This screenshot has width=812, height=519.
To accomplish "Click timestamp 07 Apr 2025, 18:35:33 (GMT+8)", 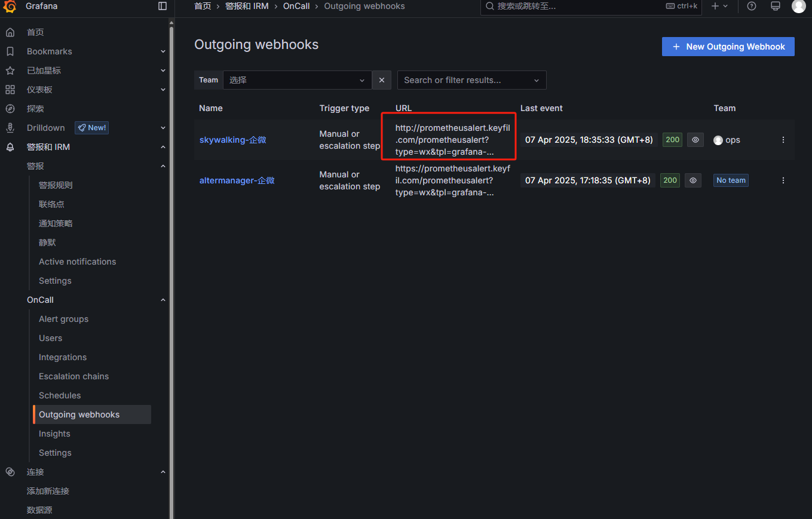I will coord(589,140).
